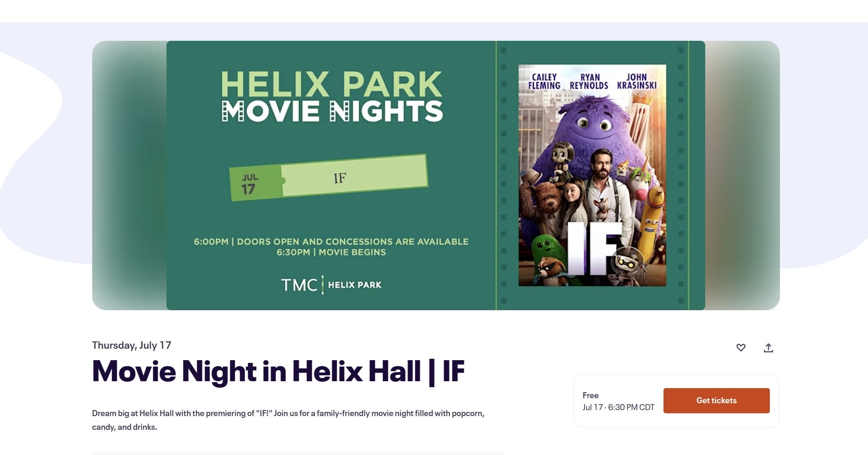Click the Helix Park Movie Nights banner title
868x455 pixels.
(332, 97)
